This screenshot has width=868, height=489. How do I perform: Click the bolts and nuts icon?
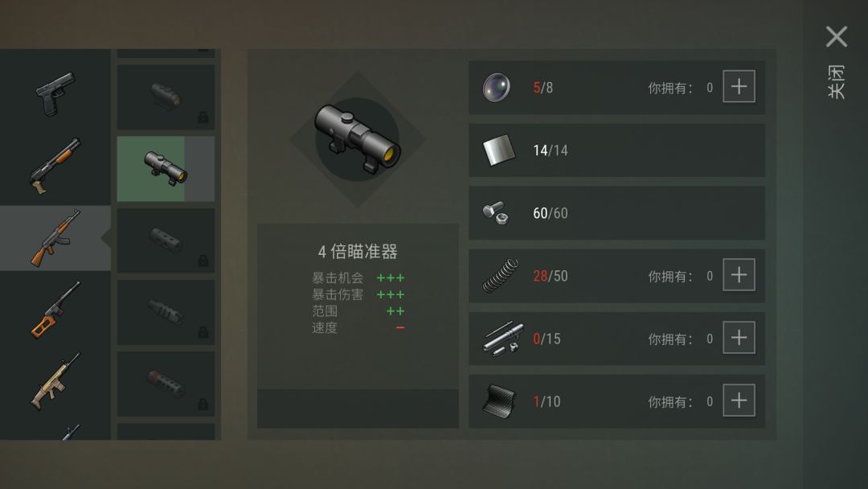495,212
